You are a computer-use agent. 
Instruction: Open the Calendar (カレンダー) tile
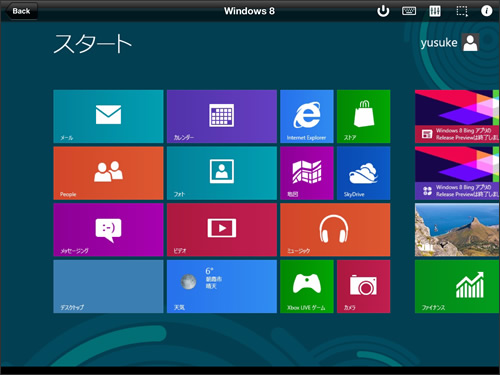222,116
